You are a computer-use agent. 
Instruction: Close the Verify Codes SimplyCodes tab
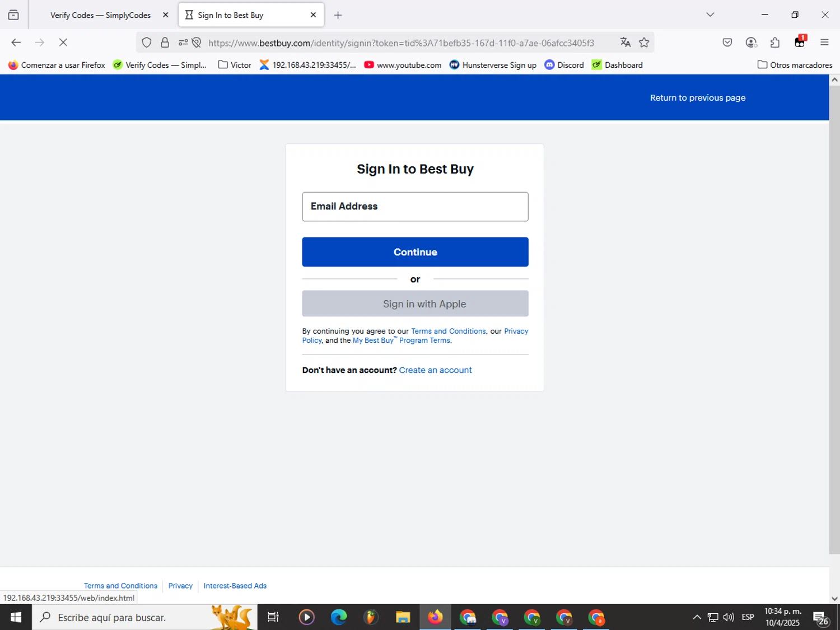165,15
